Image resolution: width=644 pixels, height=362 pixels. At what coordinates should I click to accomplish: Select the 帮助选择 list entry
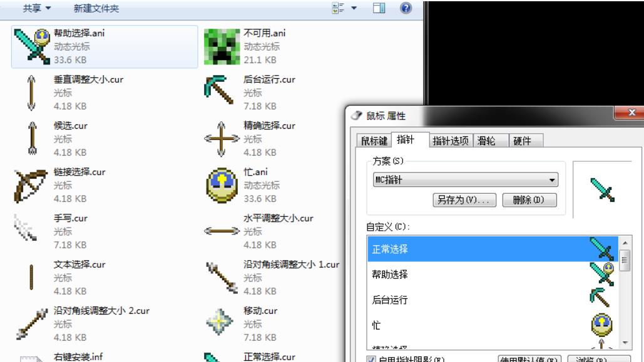tap(493, 274)
